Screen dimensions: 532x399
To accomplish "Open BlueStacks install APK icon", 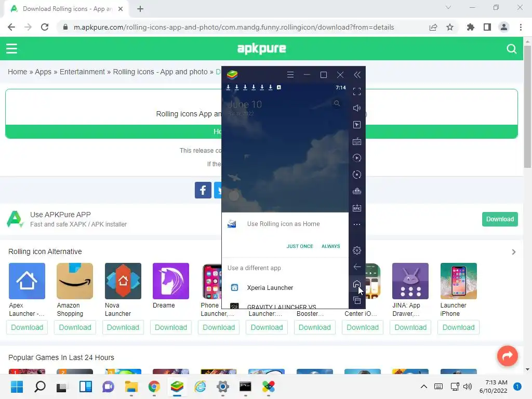I will coord(356,208).
